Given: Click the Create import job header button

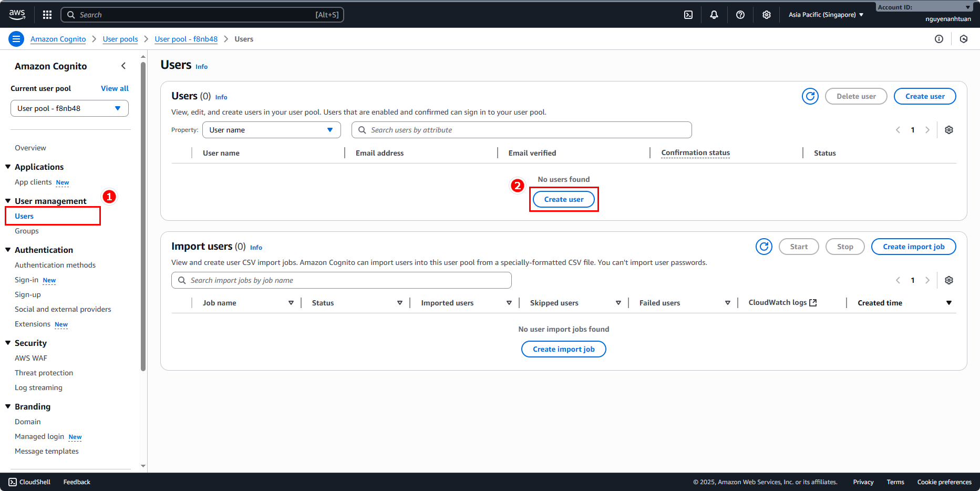Looking at the screenshot, I should (x=913, y=247).
